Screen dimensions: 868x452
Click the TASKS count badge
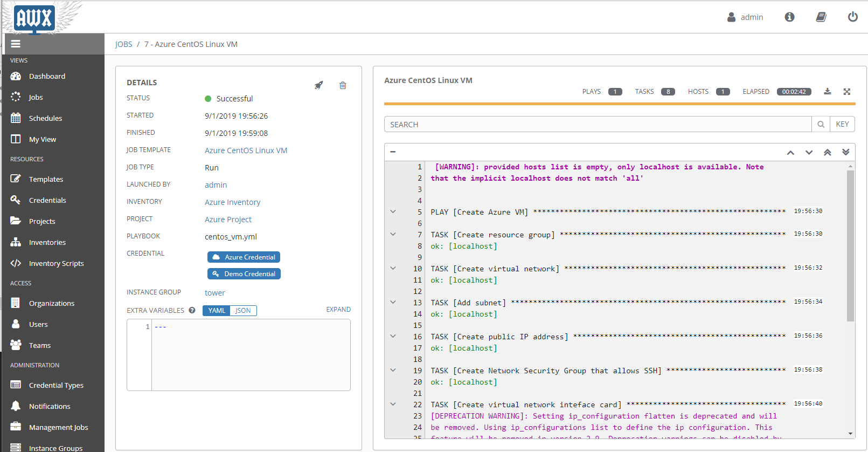[668, 92]
